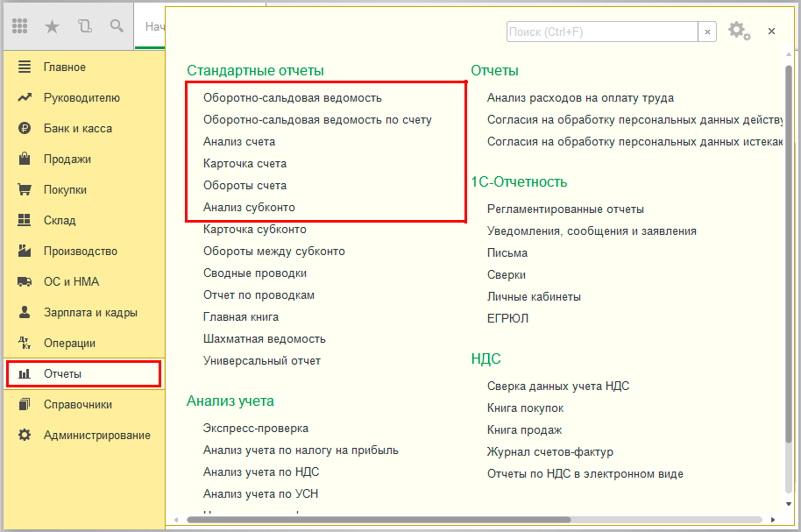Viewport: 801px width, 532px height.
Task: Click the Руководителю chart icon
Action: pyautogui.click(x=25, y=97)
